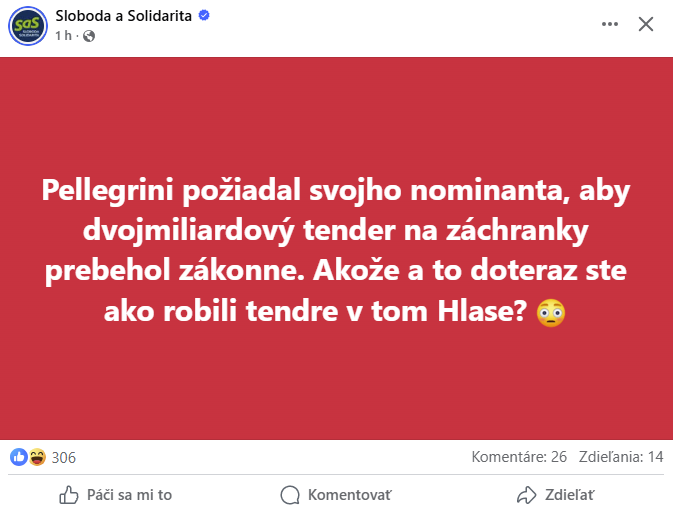Viewport: 673px width, 508px height.
Task: Click the Páči sa mi to label
Action: [130, 495]
